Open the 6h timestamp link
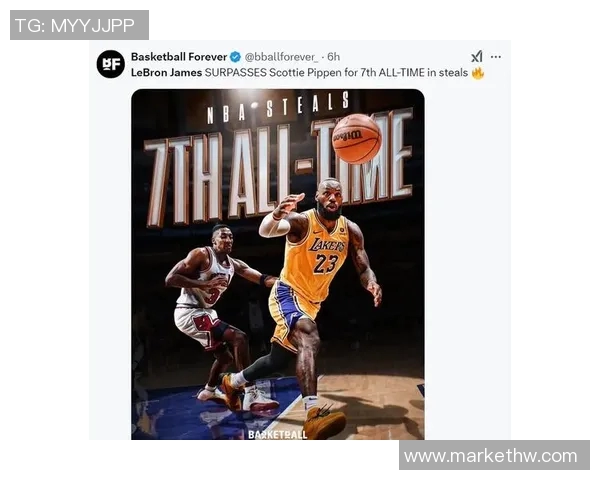 pos(334,57)
